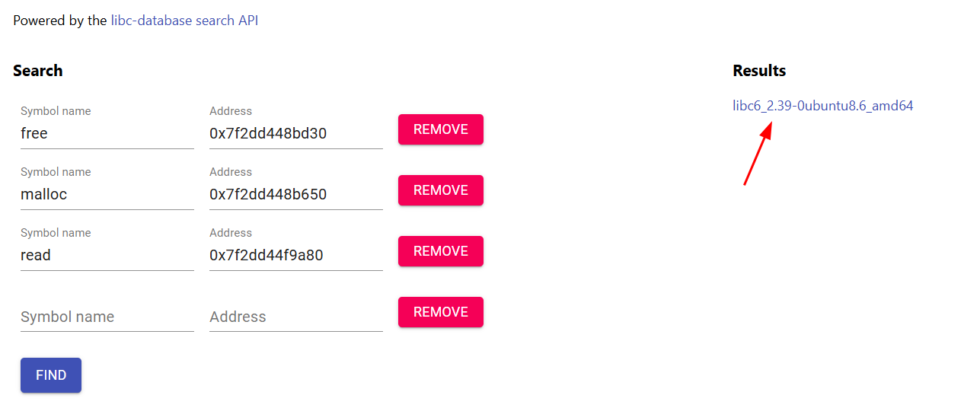Click the empty Address field
Image resolution: width=980 pixels, height=411 pixels.
(295, 317)
